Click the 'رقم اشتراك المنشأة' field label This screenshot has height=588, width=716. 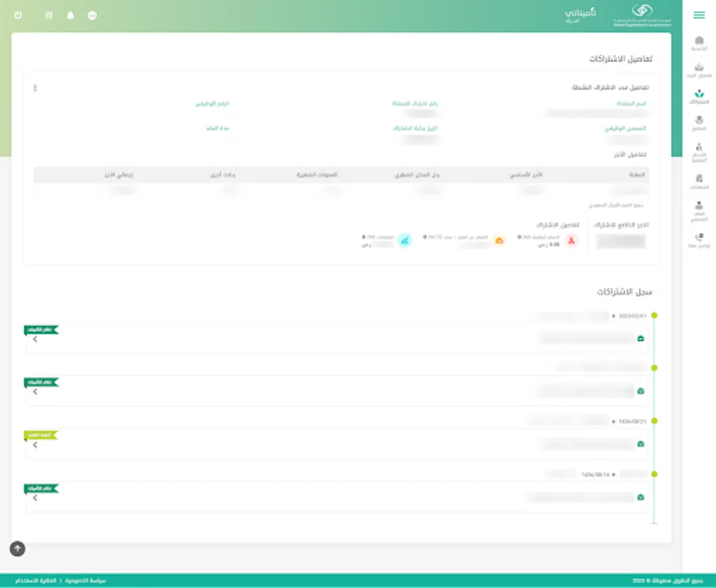(x=415, y=103)
